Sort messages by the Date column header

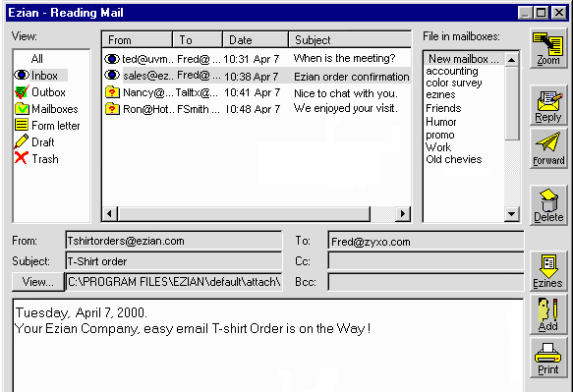[x=256, y=40]
